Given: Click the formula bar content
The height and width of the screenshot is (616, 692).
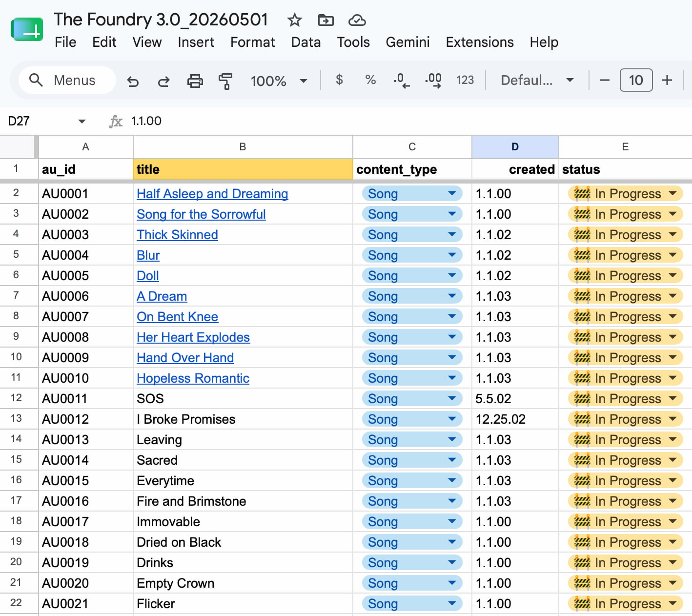Looking at the screenshot, I should coord(146,121).
